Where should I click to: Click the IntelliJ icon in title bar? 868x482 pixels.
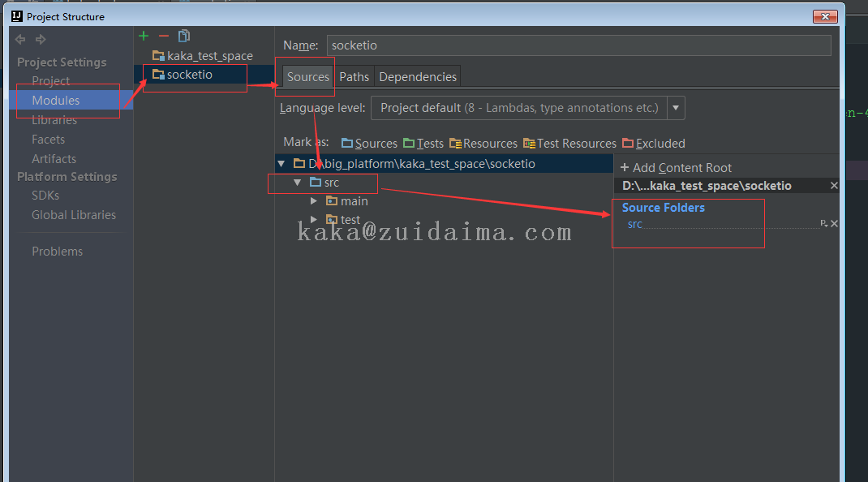pyautogui.click(x=17, y=16)
